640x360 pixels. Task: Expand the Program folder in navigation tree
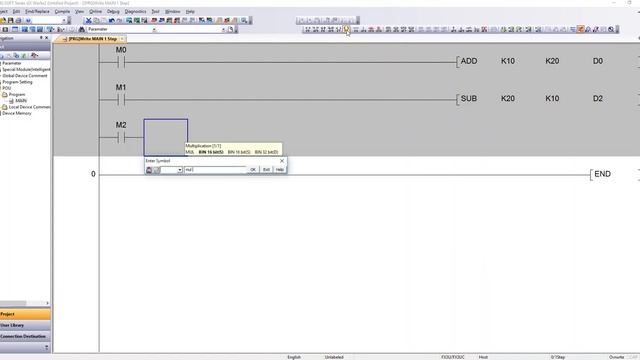click(x=17, y=94)
